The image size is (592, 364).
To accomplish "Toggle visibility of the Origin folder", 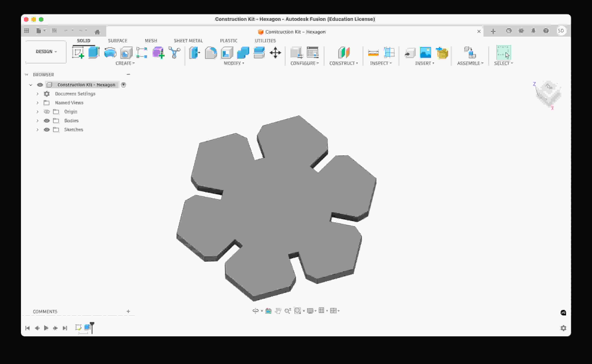I will pos(47,112).
